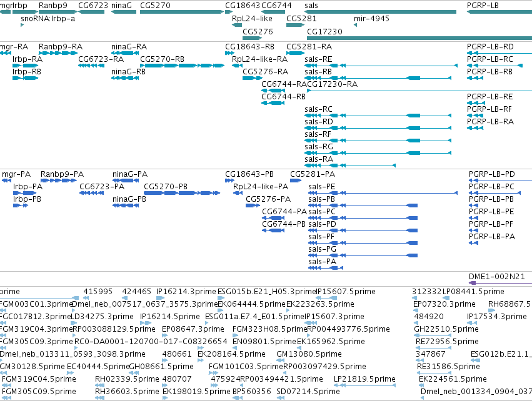The height and width of the screenshot is (401, 532).
Task: Select the sals-PD protein glyph
Action: 363,230
